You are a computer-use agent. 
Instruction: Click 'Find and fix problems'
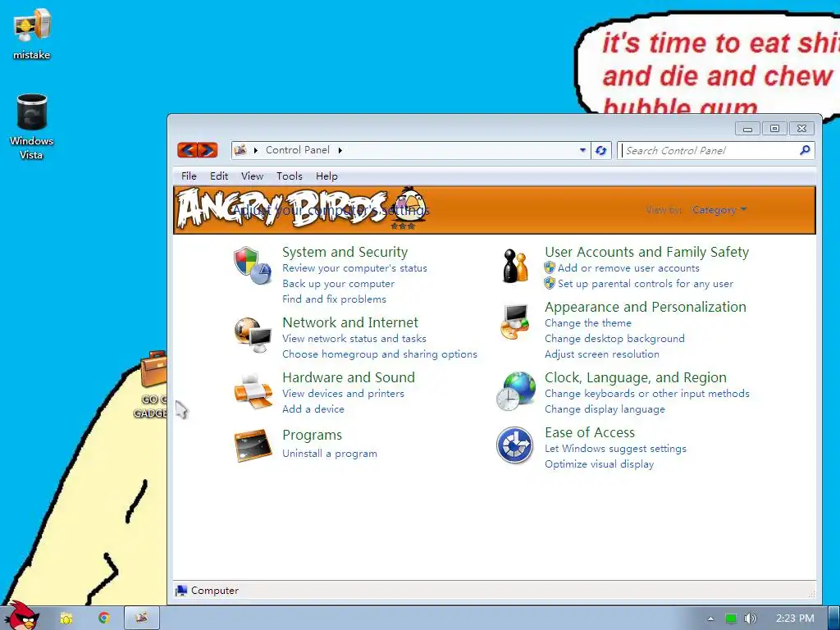[334, 299]
